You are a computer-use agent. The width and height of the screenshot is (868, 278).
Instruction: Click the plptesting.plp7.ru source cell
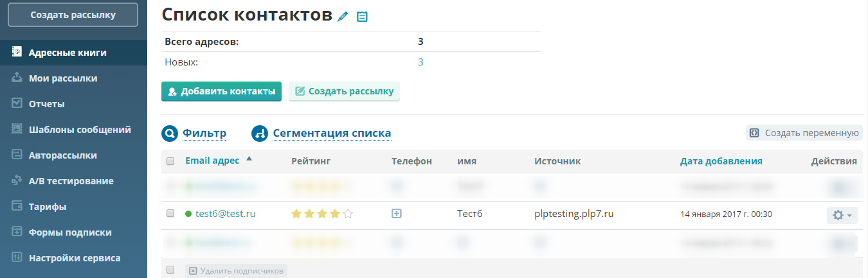pos(574,214)
